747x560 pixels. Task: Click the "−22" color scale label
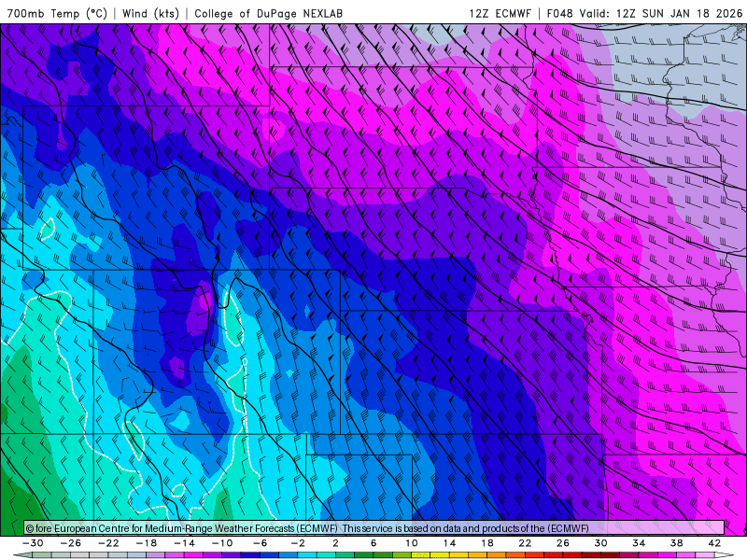(108, 543)
